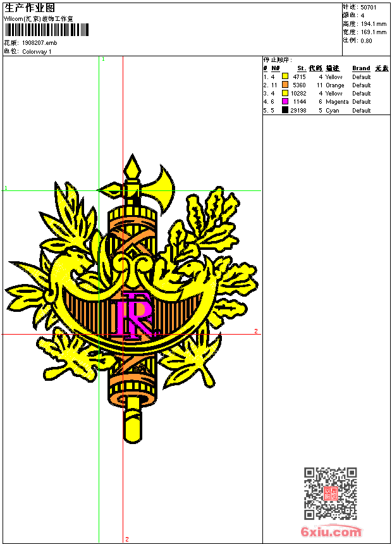Select the Colorway 1 label
The height and width of the screenshot is (544, 392).
pyautogui.click(x=37, y=52)
